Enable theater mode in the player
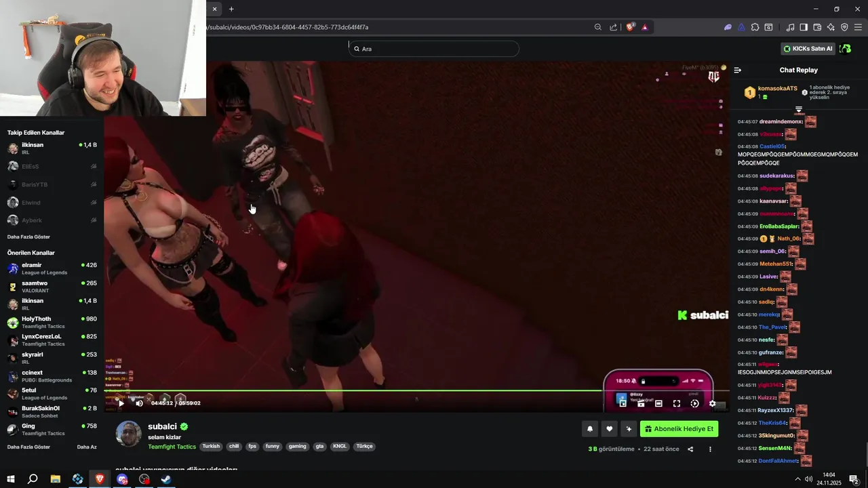 point(658,403)
